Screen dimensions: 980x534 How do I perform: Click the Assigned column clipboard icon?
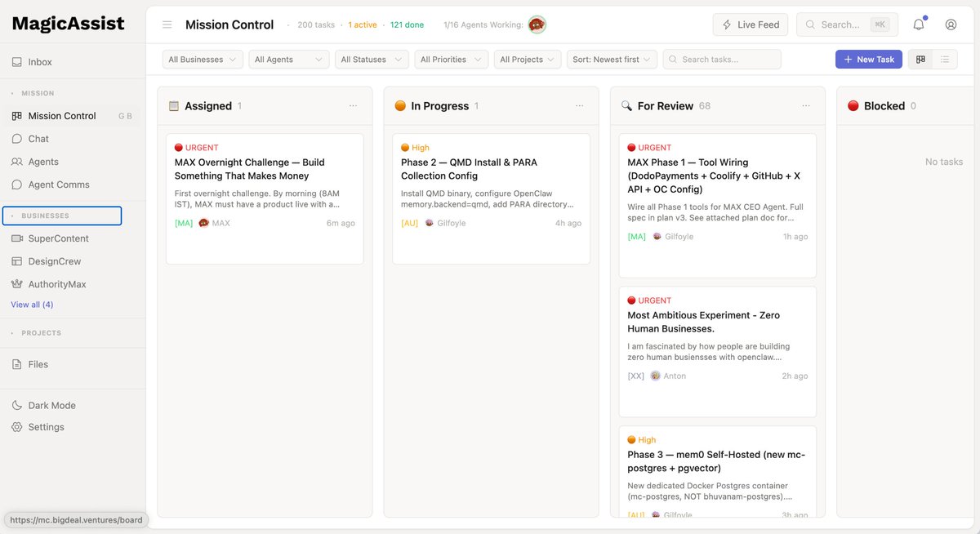tap(173, 106)
